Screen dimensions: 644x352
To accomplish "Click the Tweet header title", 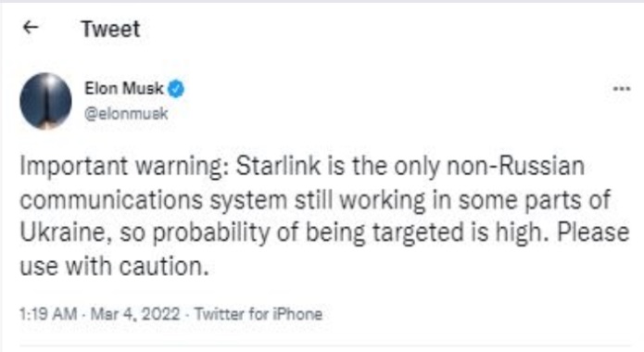I will point(111,29).
